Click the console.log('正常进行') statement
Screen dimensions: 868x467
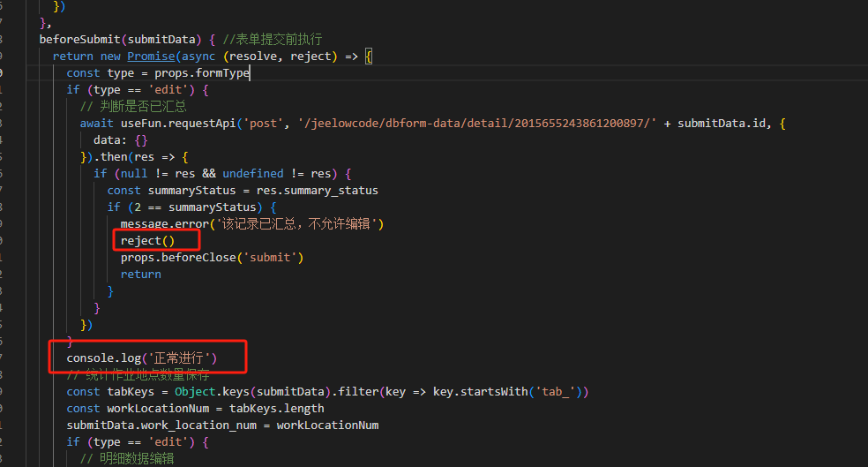click(x=141, y=358)
